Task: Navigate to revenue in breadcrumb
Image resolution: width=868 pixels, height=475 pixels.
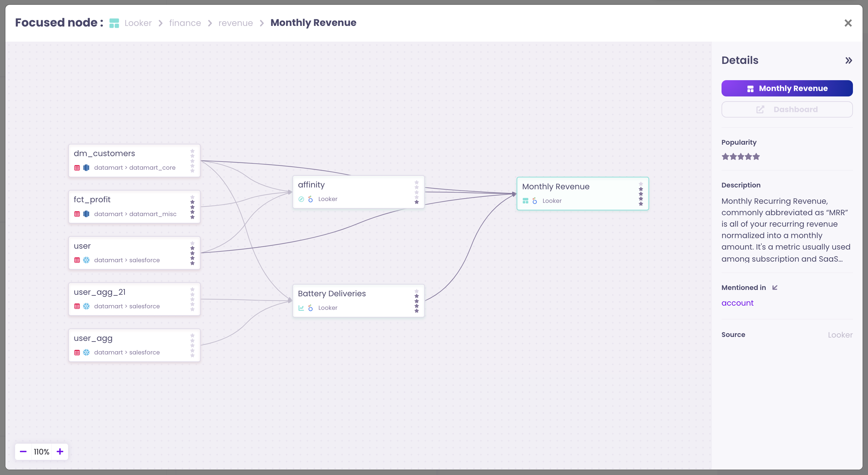Action: 235,23
